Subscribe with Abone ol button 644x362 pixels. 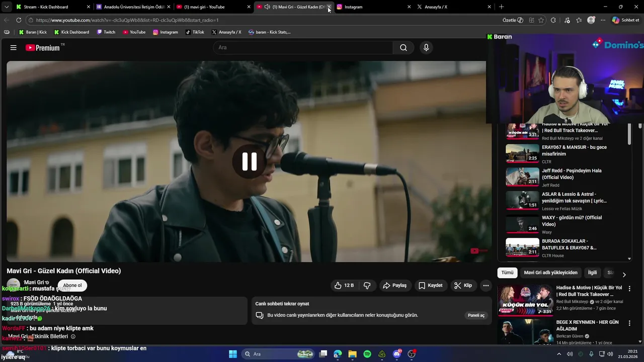[x=72, y=286]
